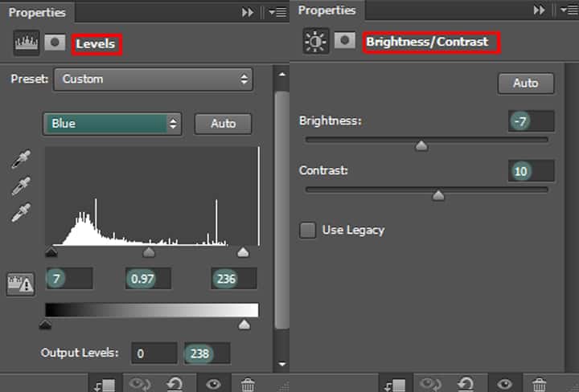This screenshot has width=579, height=392.
Task: Open the Levels panel flyout menu
Action: pyautogui.click(x=277, y=12)
